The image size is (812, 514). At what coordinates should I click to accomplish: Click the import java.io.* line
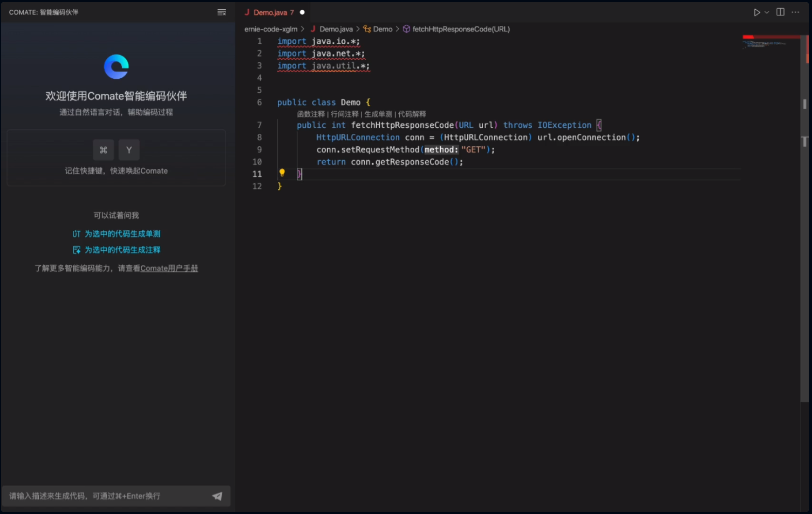(318, 42)
